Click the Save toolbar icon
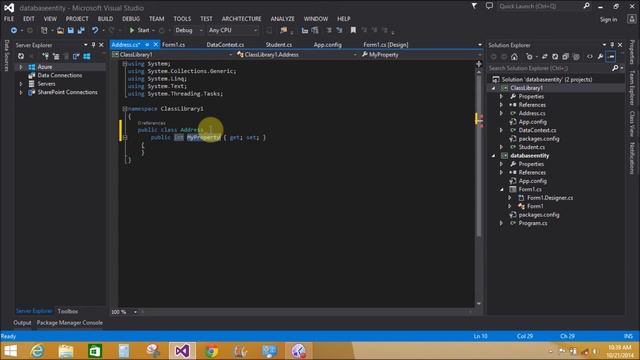Screen dimensions: 640x360 pyautogui.click(x=71, y=30)
